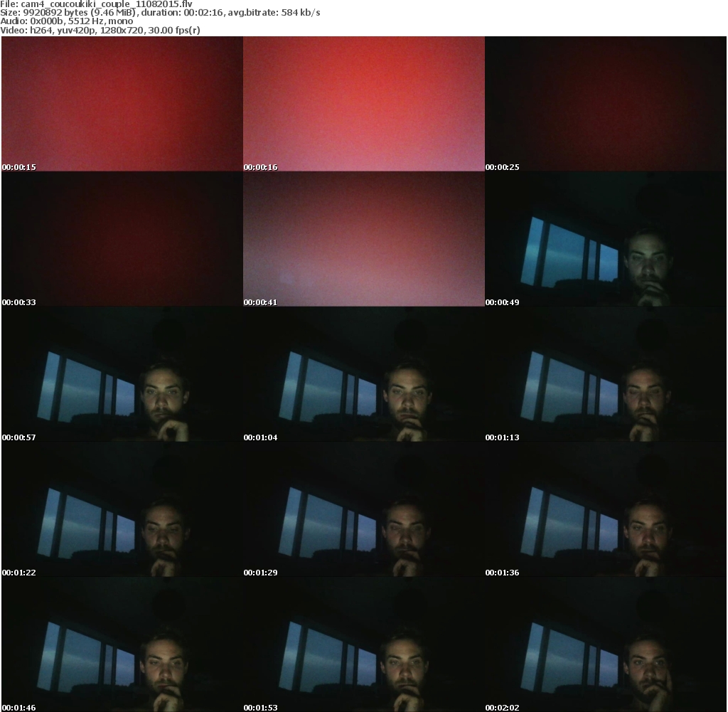Image resolution: width=728 pixels, height=712 pixels.
Task: Select the thumbnail frame at 00:00:57
Action: tap(122, 374)
